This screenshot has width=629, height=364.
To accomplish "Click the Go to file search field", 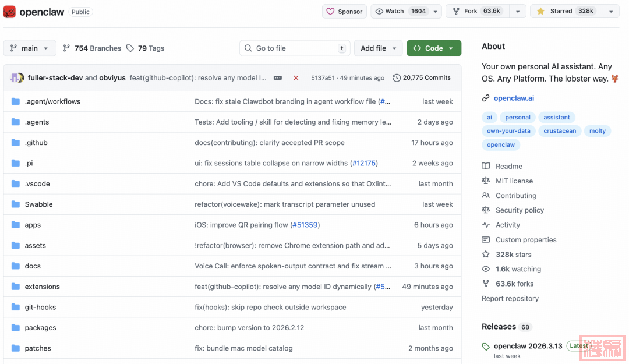I will [x=294, y=48].
